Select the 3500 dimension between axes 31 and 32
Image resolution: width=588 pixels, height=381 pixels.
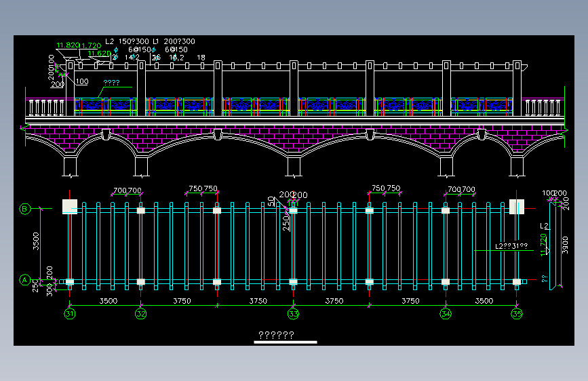pyautogui.click(x=109, y=301)
